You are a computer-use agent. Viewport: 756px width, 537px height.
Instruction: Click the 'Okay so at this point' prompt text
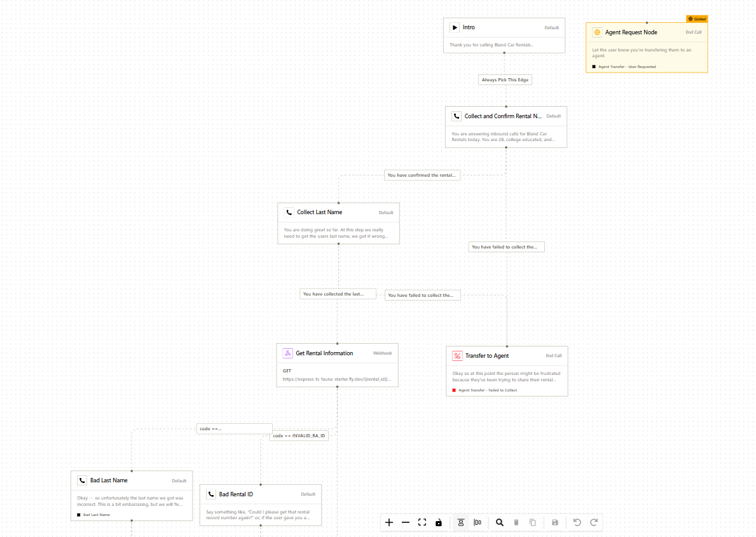point(506,376)
